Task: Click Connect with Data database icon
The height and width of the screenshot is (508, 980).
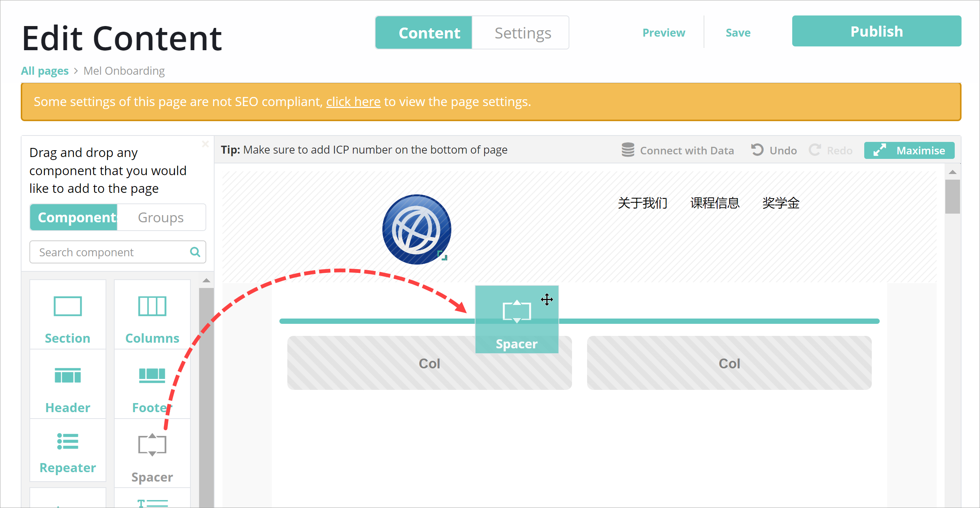Action: (628, 150)
